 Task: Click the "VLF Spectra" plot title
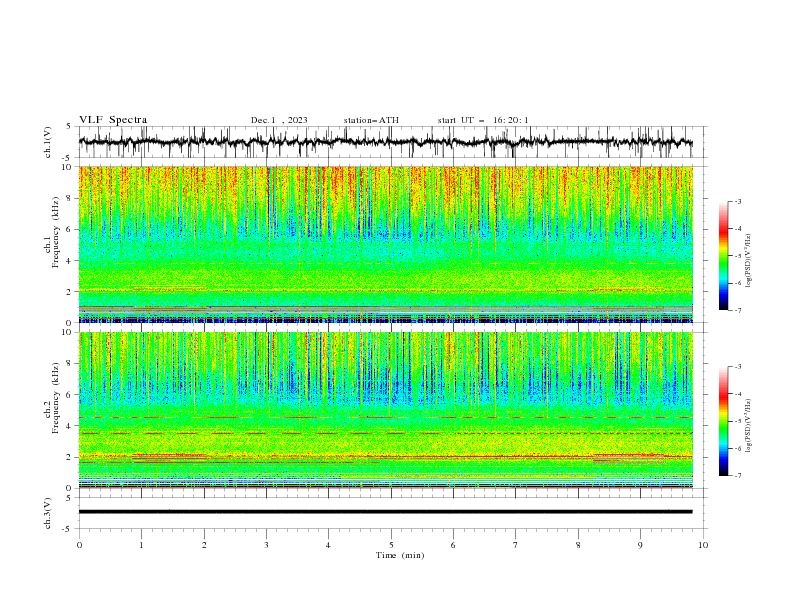point(113,120)
